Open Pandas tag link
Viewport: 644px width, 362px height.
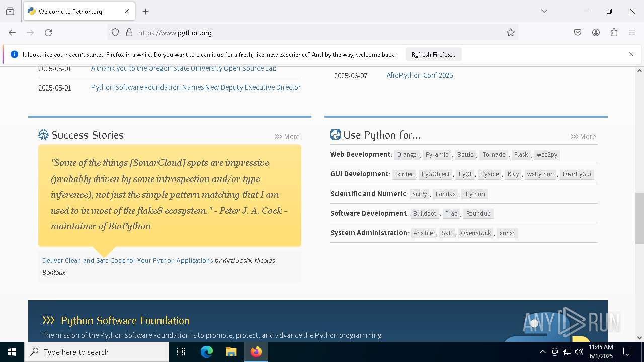pyautogui.click(x=446, y=194)
